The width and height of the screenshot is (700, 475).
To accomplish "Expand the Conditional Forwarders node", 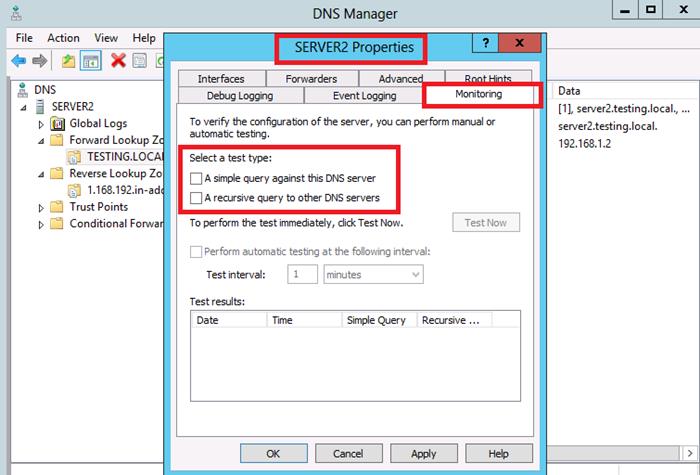I will tap(41, 225).
